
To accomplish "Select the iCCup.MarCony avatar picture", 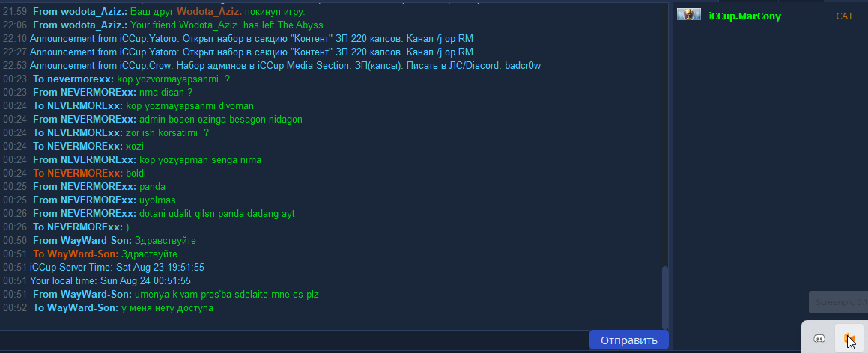I will (689, 15).
